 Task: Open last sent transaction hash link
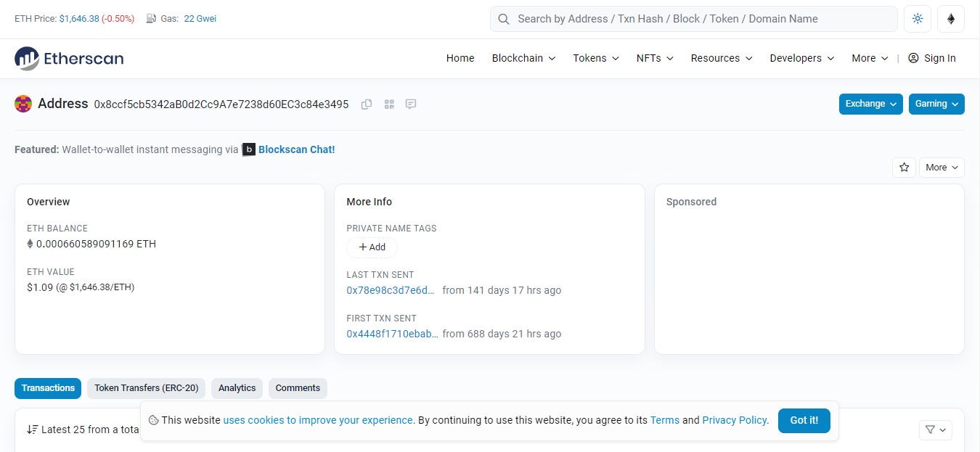(391, 290)
